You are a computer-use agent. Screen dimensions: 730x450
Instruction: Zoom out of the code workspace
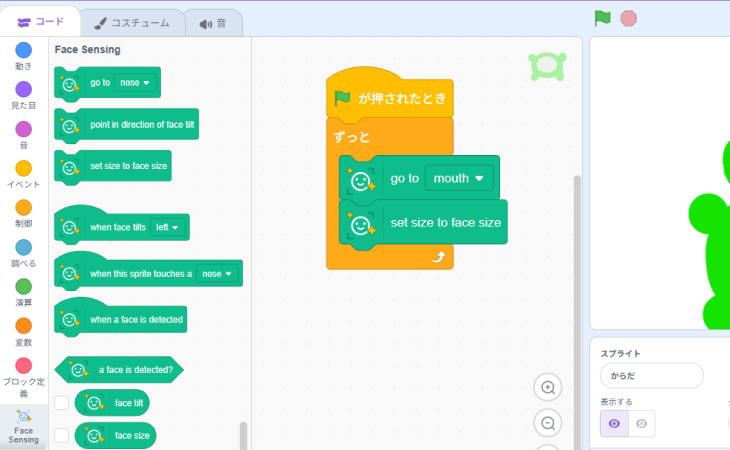548,424
